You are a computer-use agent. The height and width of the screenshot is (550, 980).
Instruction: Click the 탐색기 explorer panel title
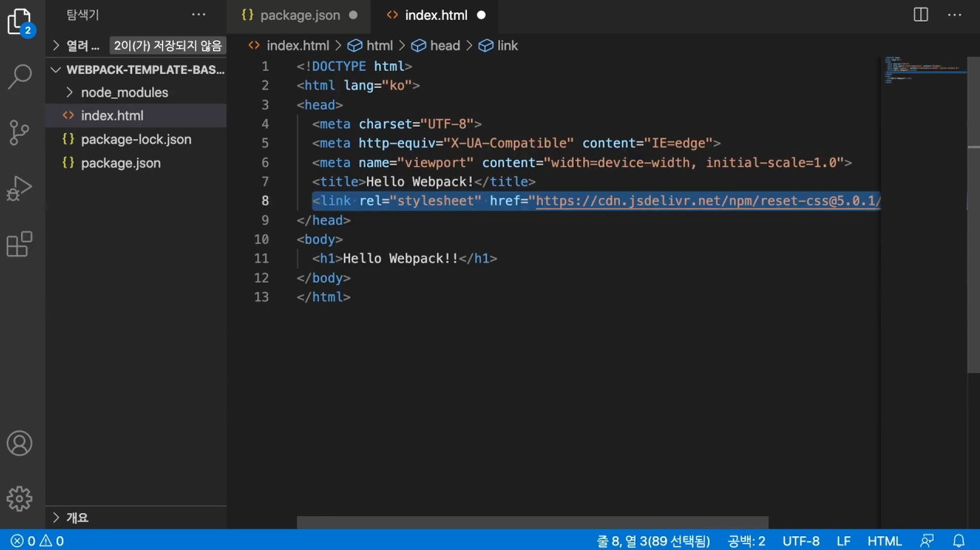click(83, 15)
